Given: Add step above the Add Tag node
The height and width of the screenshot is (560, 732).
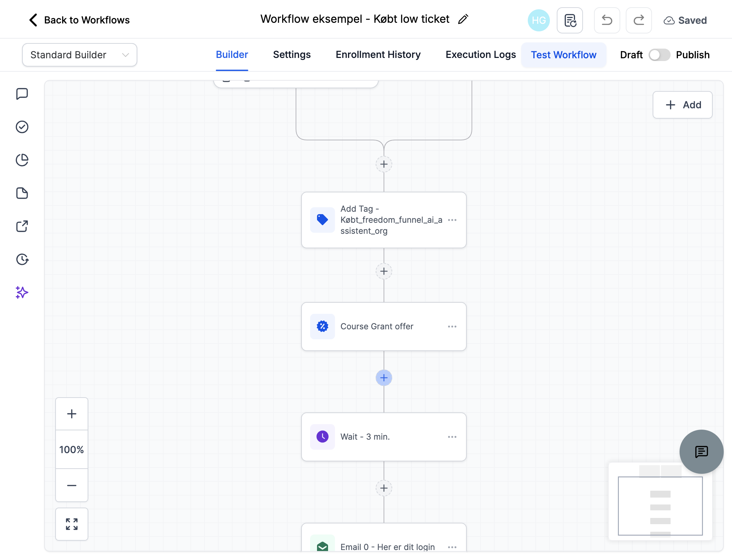Looking at the screenshot, I should [384, 164].
